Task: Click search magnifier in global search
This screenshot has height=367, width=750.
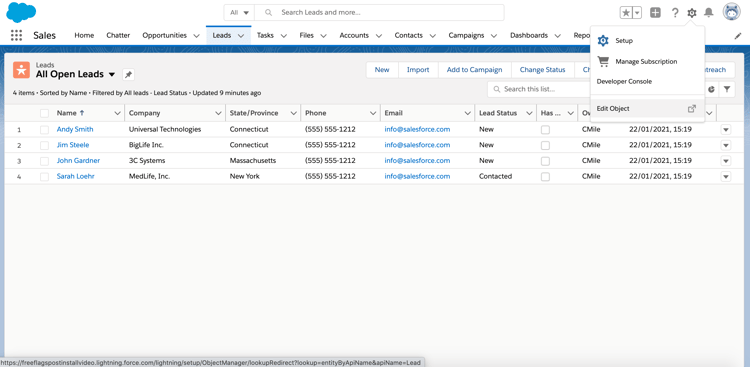Action: [x=269, y=12]
